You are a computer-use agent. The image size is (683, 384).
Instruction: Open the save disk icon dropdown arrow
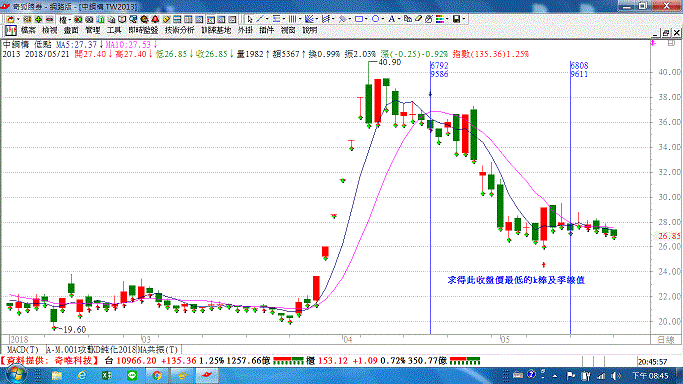coord(464,19)
